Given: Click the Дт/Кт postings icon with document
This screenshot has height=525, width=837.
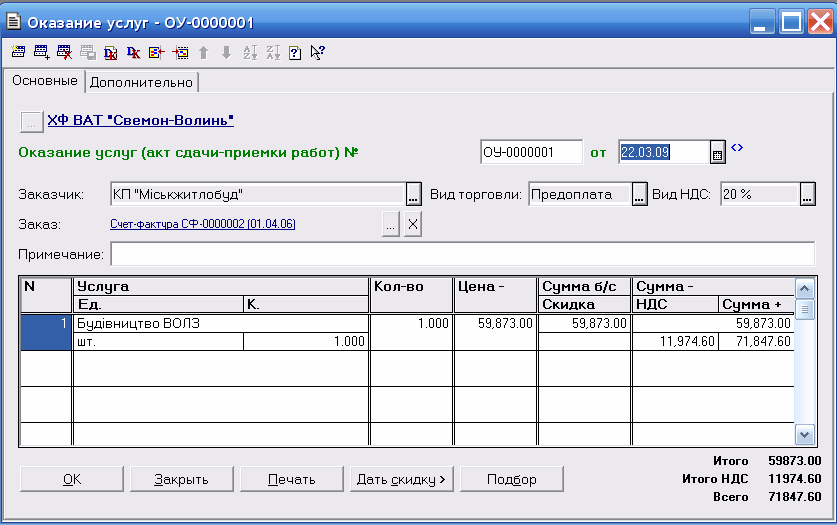Looking at the screenshot, I should point(111,53).
